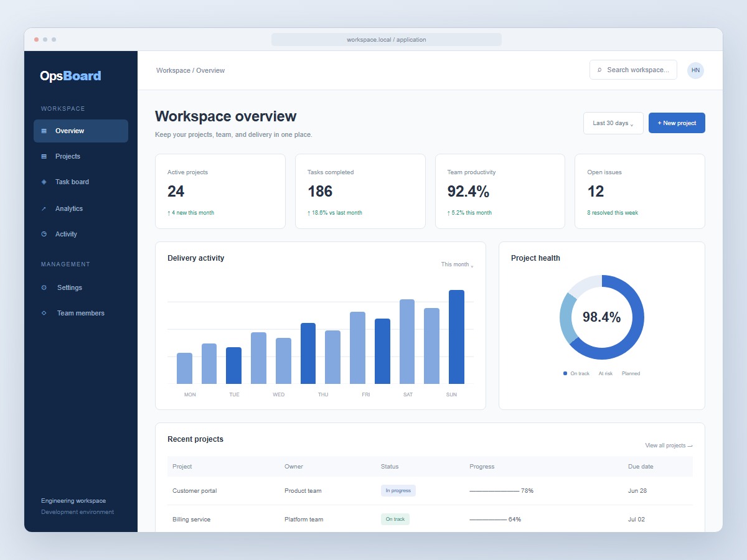Click the Customer portal 78% progress bar
Screen dimensions: 747x560
tap(494, 491)
